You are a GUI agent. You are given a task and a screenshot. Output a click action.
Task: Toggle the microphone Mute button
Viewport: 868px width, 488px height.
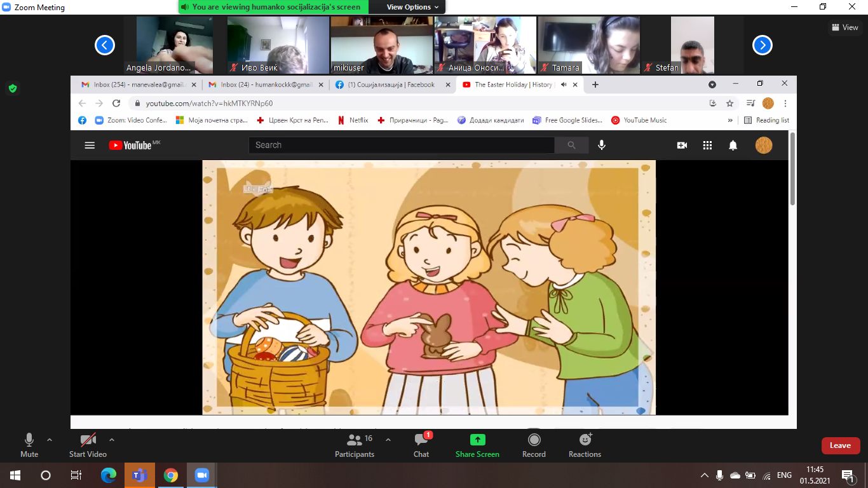29,445
